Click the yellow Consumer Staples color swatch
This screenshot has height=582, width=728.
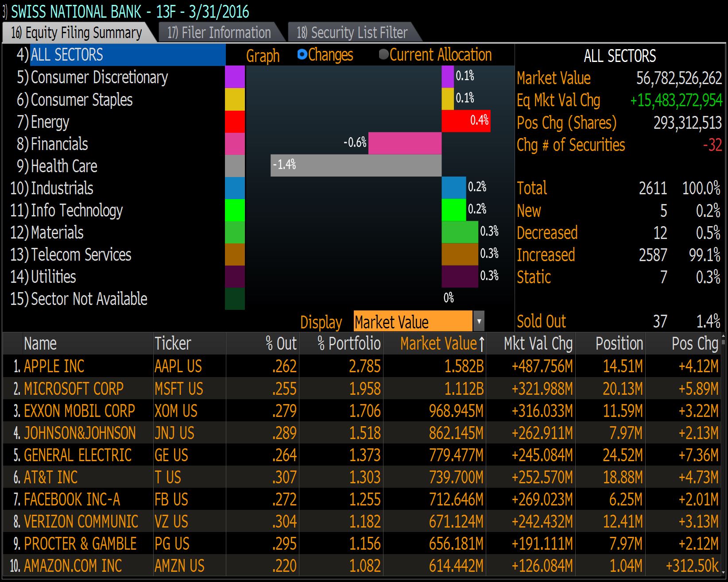click(x=235, y=99)
